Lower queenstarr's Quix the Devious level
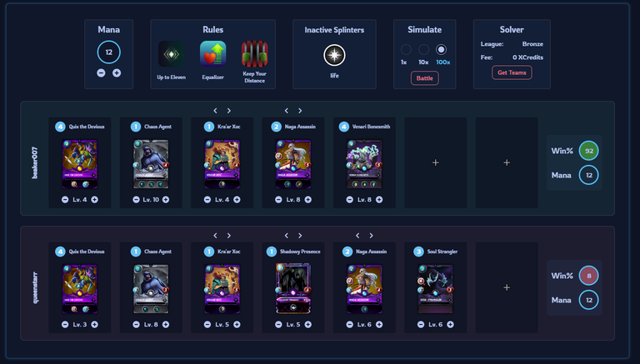The image size is (640, 364). 65,324
